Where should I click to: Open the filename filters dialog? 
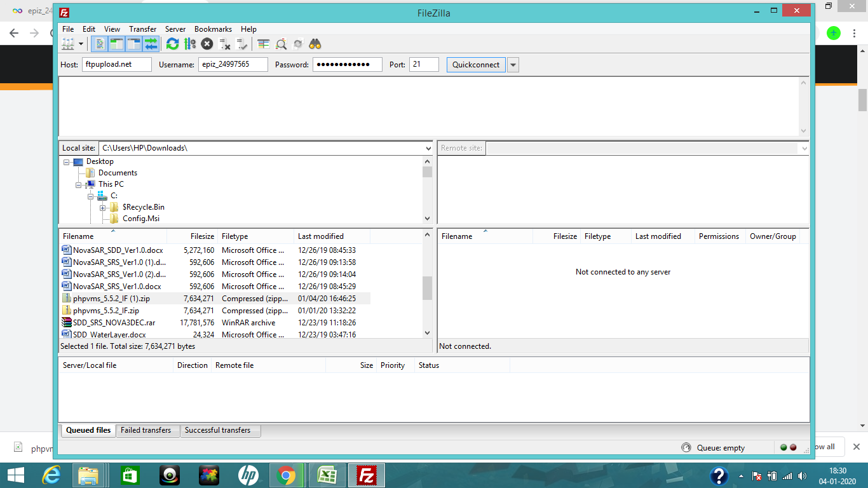pyautogui.click(x=264, y=44)
